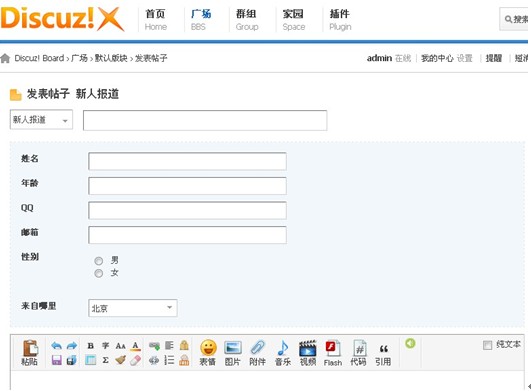Open admin user profile link
The width and height of the screenshot is (531, 391).
pyautogui.click(x=379, y=58)
